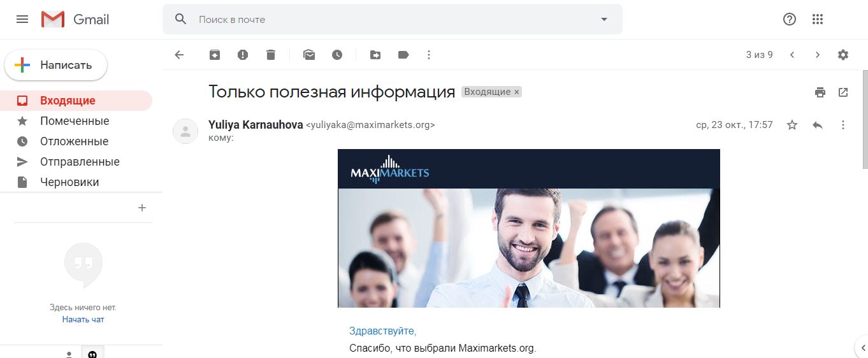The height and width of the screenshot is (358, 868).
Task: Archive this email with the archive icon
Action: coord(215,55)
